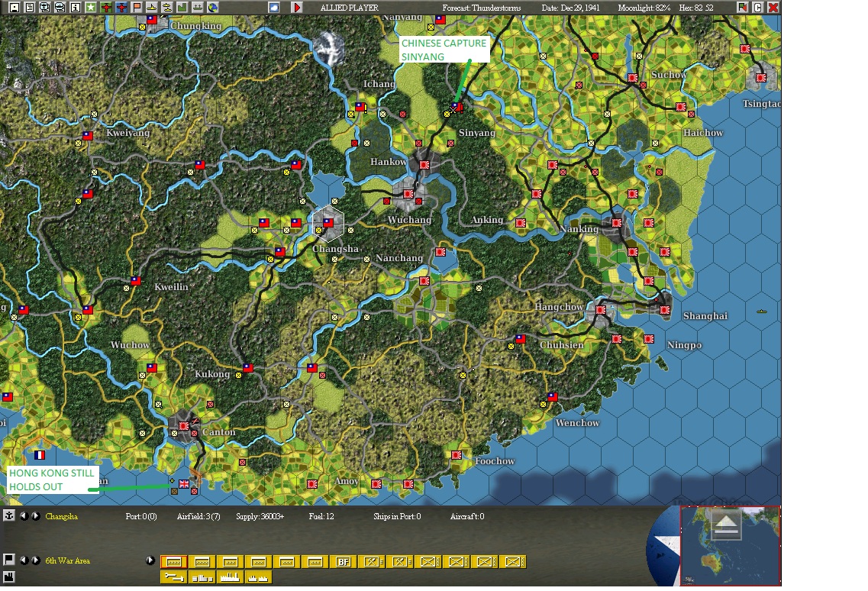This screenshot has height=591, width=868.
Task: Select next unit arrow beside 6th War Area
Action: (35, 560)
